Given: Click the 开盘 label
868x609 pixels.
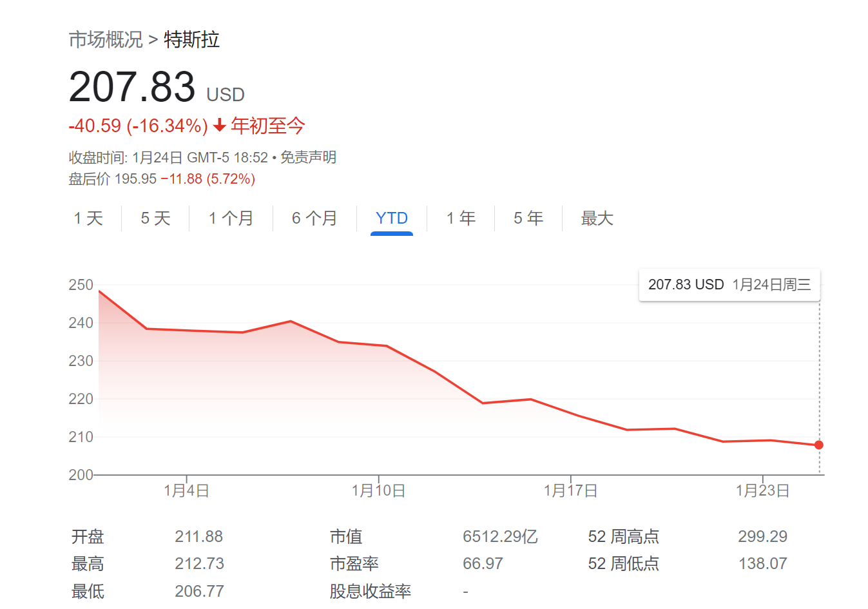Looking at the screenshot, I should pyautogui.click(x=88, y=536).
